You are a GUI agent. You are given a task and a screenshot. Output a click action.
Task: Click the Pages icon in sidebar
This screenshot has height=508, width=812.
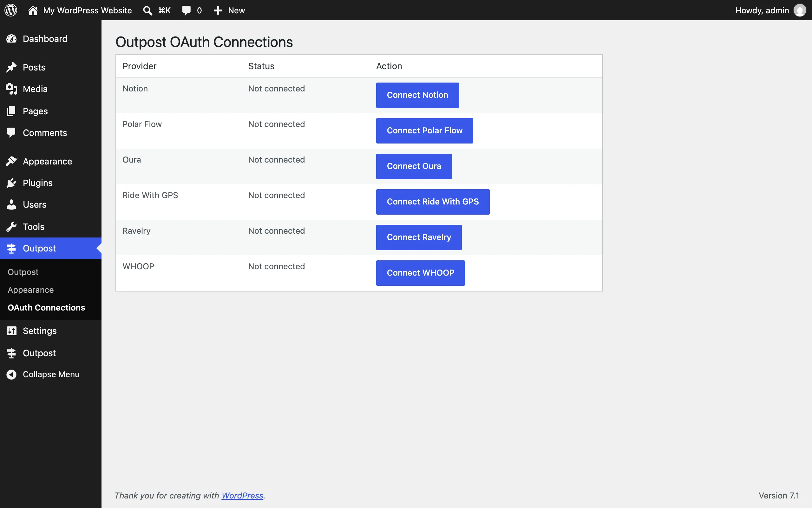(11, 111)
